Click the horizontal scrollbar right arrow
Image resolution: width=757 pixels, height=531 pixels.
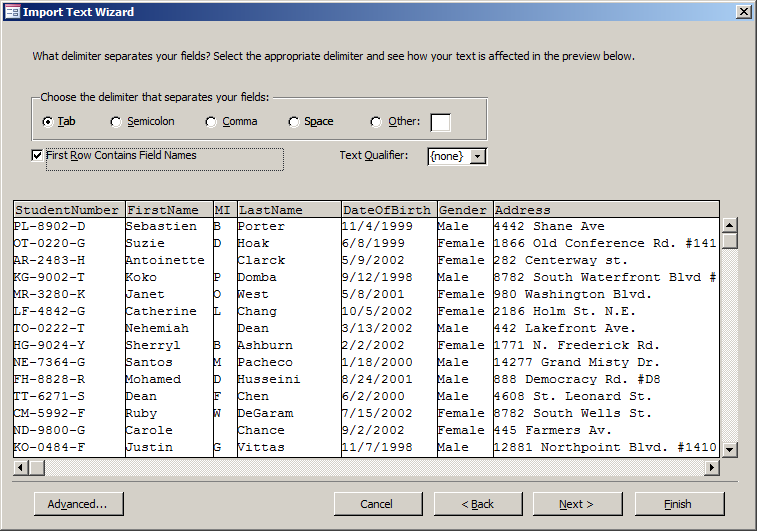coord(712,467)
